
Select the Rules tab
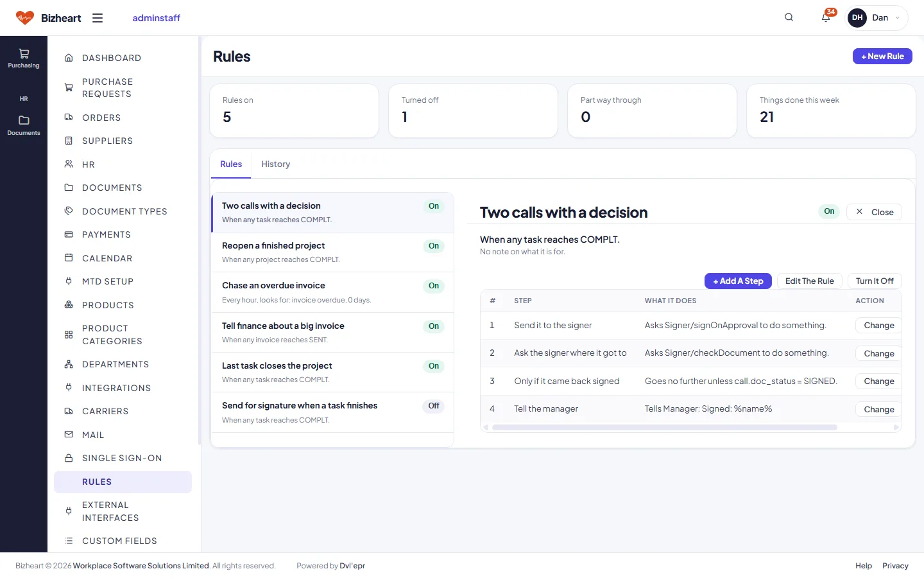click(231, 164)
